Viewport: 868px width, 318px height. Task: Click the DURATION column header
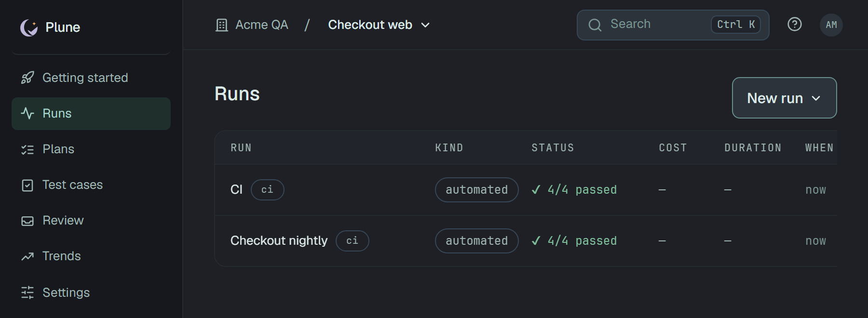pos(753,148)
